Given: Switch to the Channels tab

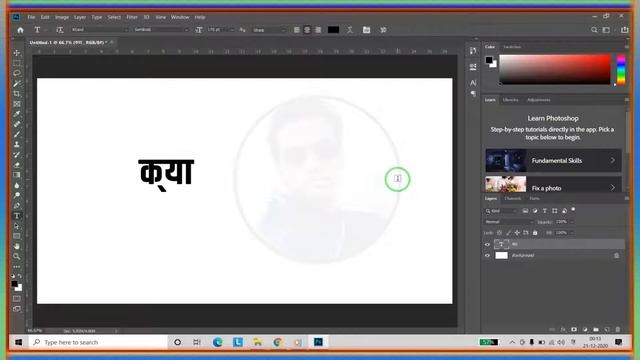Looking at the screenshot, I should pyautogui.click(x=513, y=198).
